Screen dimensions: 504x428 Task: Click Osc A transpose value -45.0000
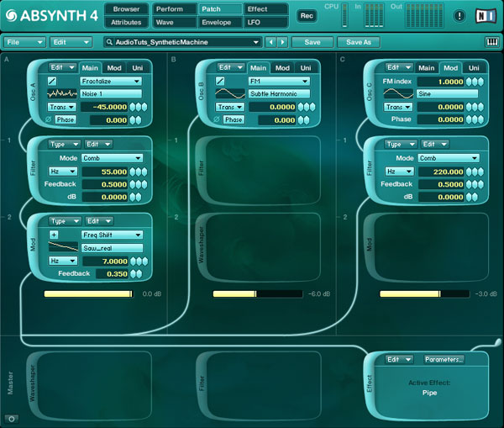click(104, 107)
